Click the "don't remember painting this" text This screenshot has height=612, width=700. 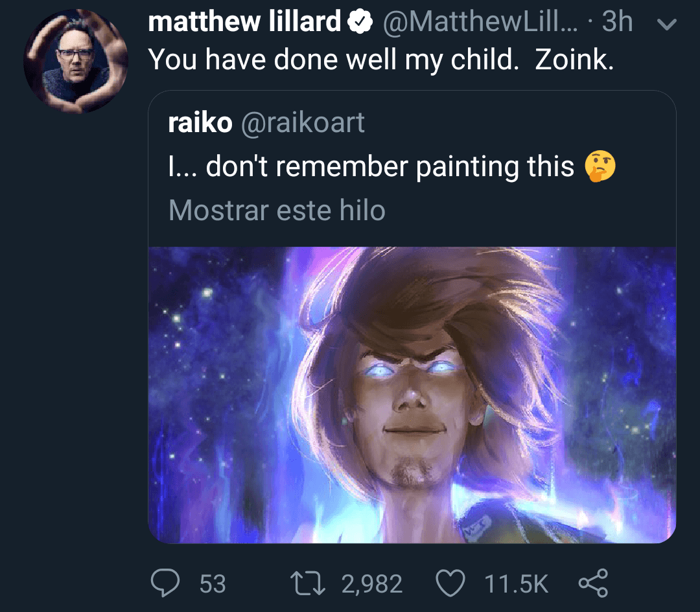point(371,166)
